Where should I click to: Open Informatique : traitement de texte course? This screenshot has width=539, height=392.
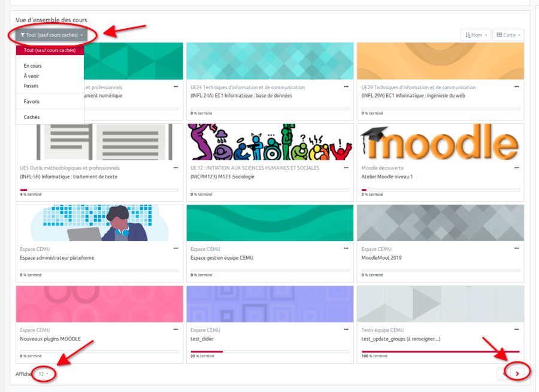point(69,177)
